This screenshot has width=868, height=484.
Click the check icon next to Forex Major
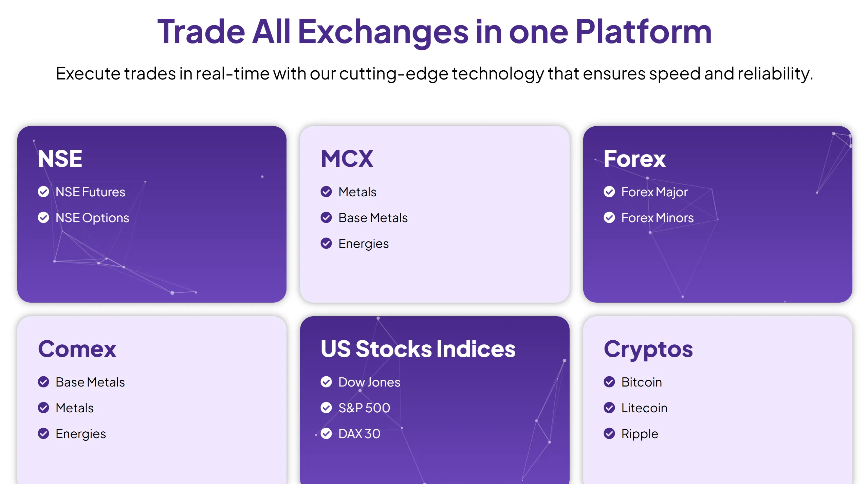tap(609, 192)
